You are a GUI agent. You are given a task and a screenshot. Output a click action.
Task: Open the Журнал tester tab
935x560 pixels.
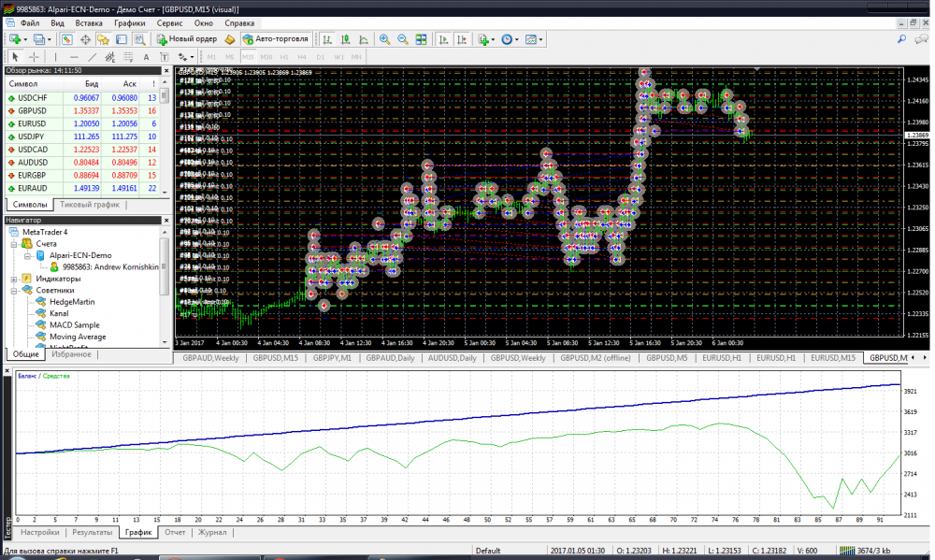click(212, 532)
